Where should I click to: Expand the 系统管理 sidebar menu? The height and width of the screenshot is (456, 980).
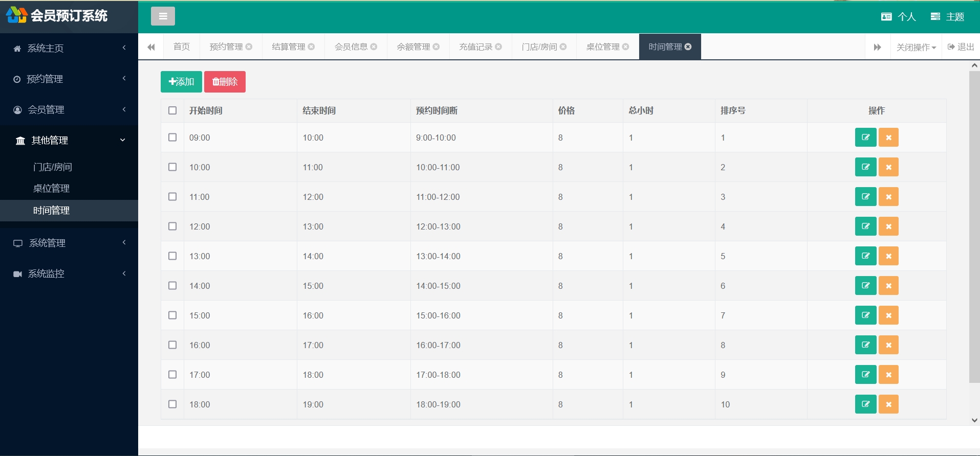[x=69, y=243]
